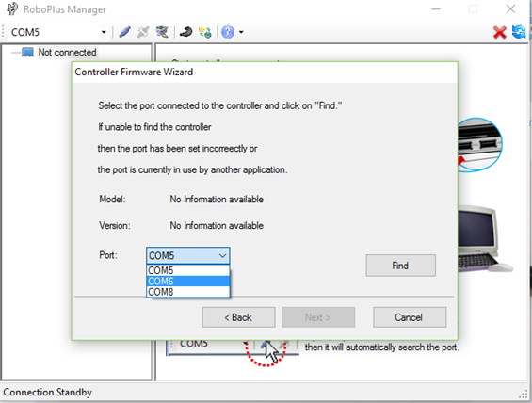This screenshot has height=403, width=532.
Task: Click the Dynamixel search toolbar icon
Action: [x=185, y=32]
